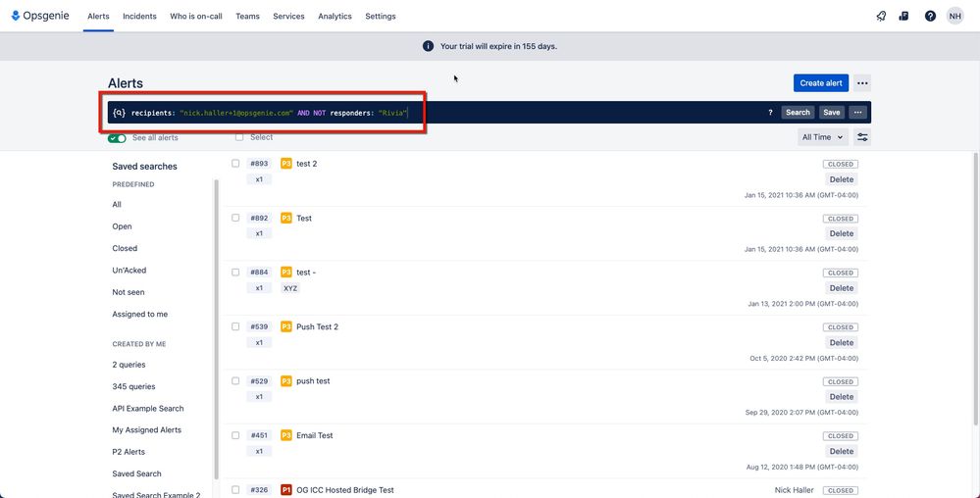Open the documentation book icon
Image resolution: width=980 pixels, height=498 pixels.
pos(903,17)
